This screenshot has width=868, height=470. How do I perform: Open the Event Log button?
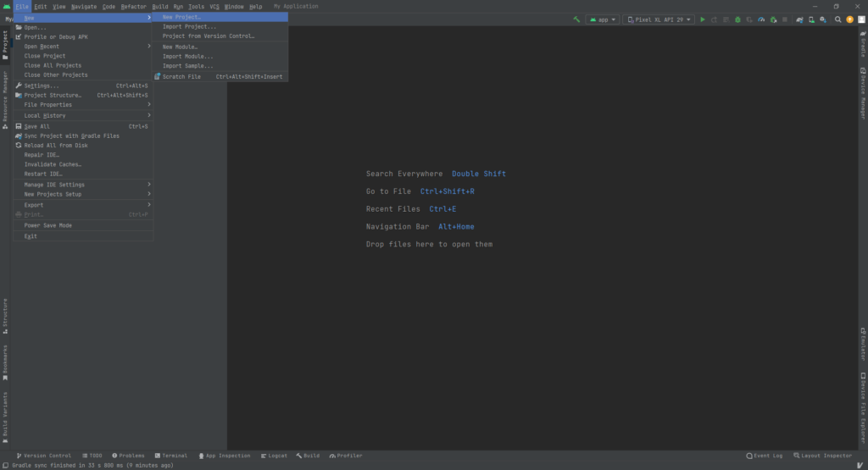pyautogui.click(x=765, y=456)
